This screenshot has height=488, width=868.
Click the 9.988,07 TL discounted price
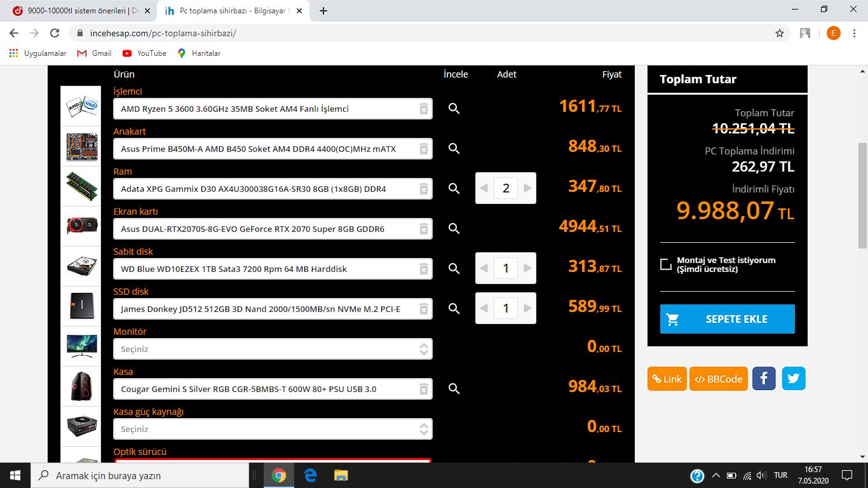tap(735, 210)
